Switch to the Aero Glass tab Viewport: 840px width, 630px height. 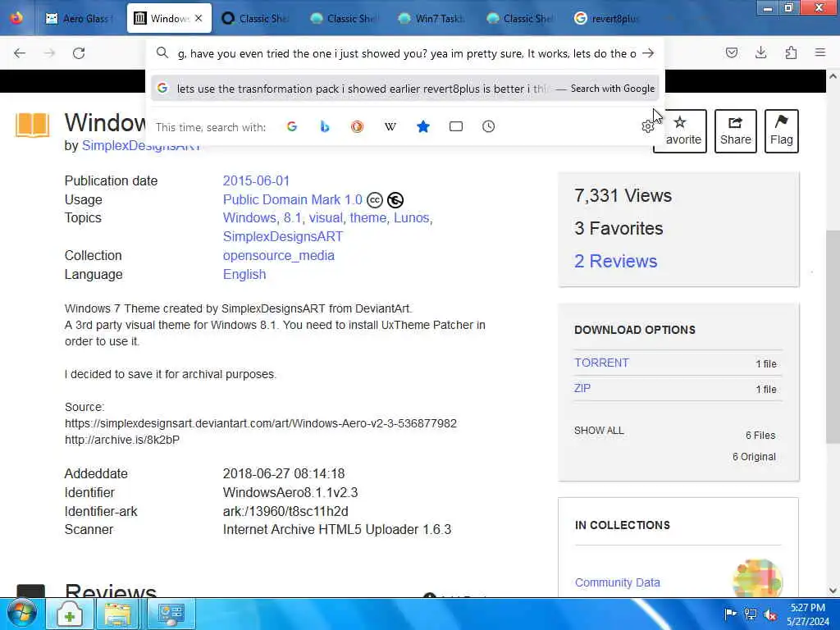[x=79, y=18]
